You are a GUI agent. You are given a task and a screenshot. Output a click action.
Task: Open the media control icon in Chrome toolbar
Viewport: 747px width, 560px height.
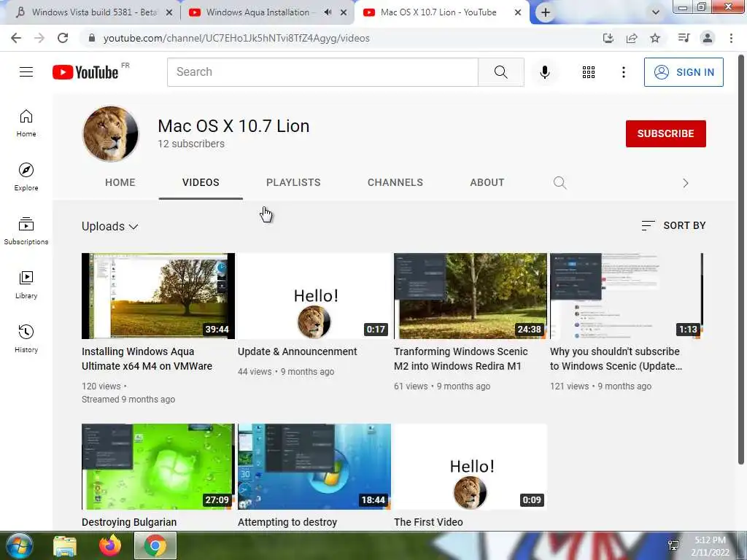point(684,38)
